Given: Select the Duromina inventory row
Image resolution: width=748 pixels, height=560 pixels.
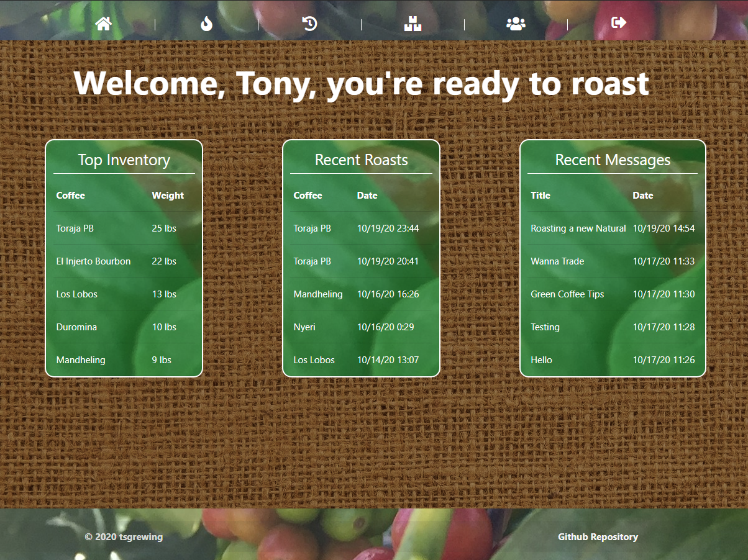Looking at the screenshot, I should [x=76, y=327].
